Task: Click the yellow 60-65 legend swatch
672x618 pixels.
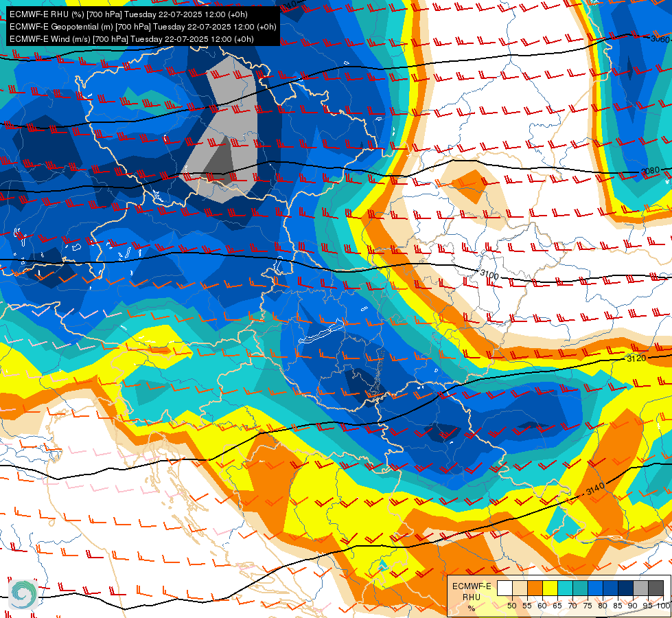Action: (550, 588)
